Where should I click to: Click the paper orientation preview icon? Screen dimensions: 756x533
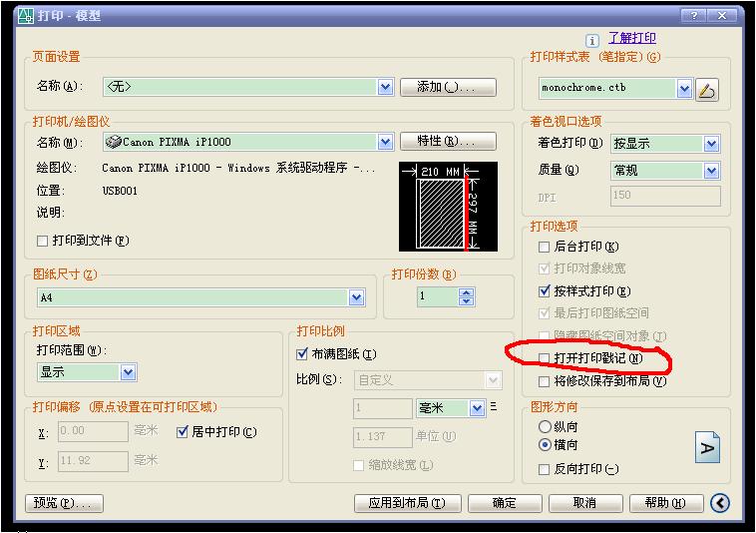[x=707, y=447]
